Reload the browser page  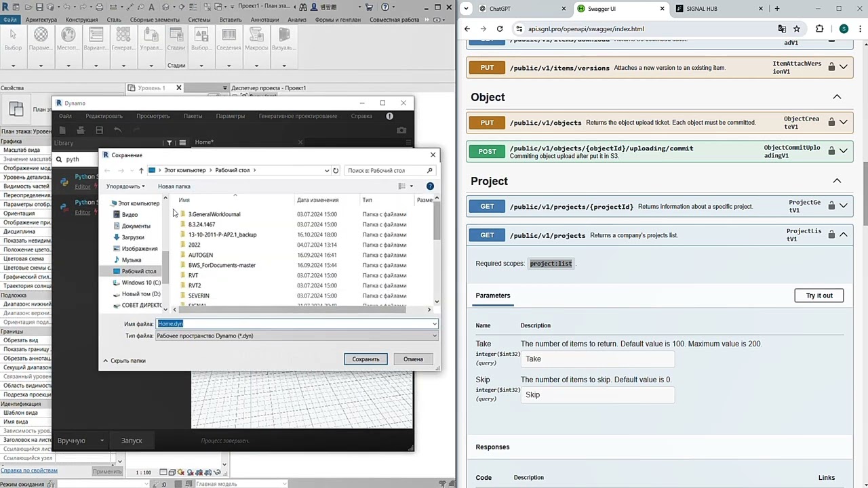[x=500, y=29]
